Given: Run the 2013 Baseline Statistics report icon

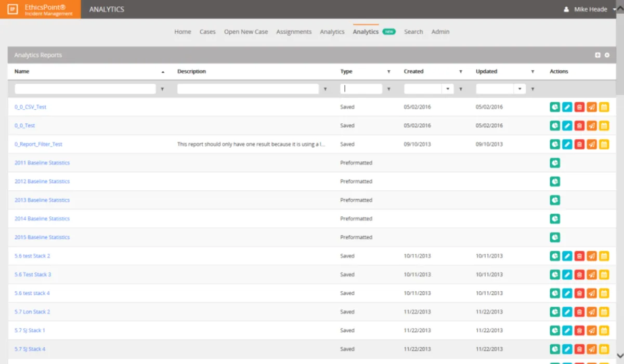Looking at the screenshot, I should tap(555, 200).
